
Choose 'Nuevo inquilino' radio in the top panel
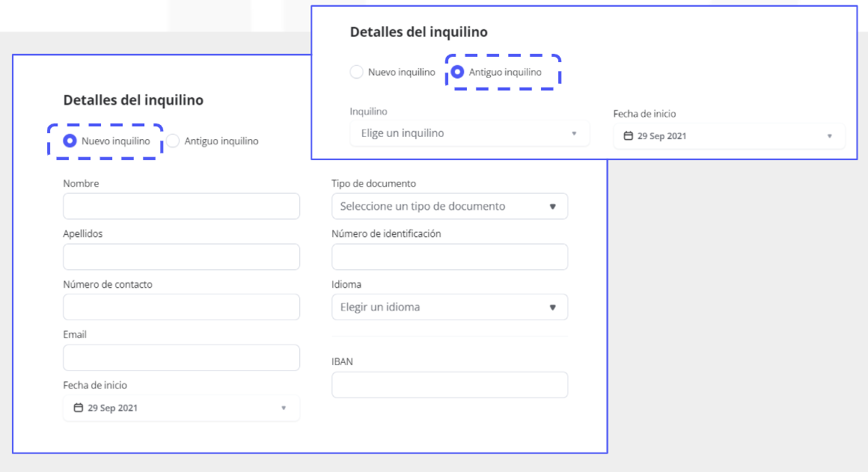[357, 73]
